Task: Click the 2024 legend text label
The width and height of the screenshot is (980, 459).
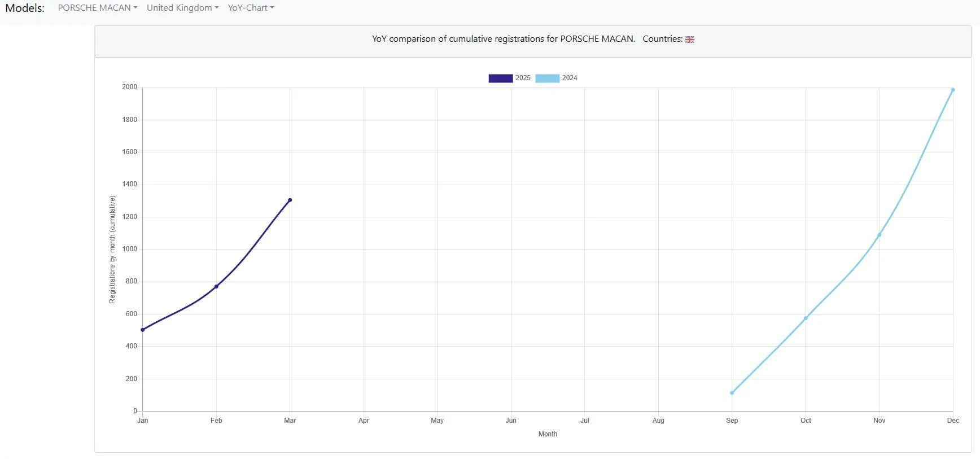Action: [x=570, y=78]
